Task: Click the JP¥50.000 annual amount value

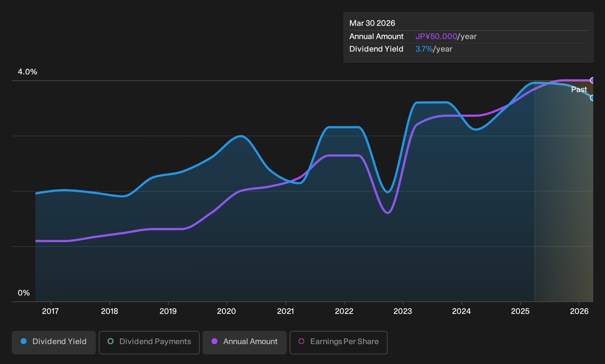Action: point(436,36)
